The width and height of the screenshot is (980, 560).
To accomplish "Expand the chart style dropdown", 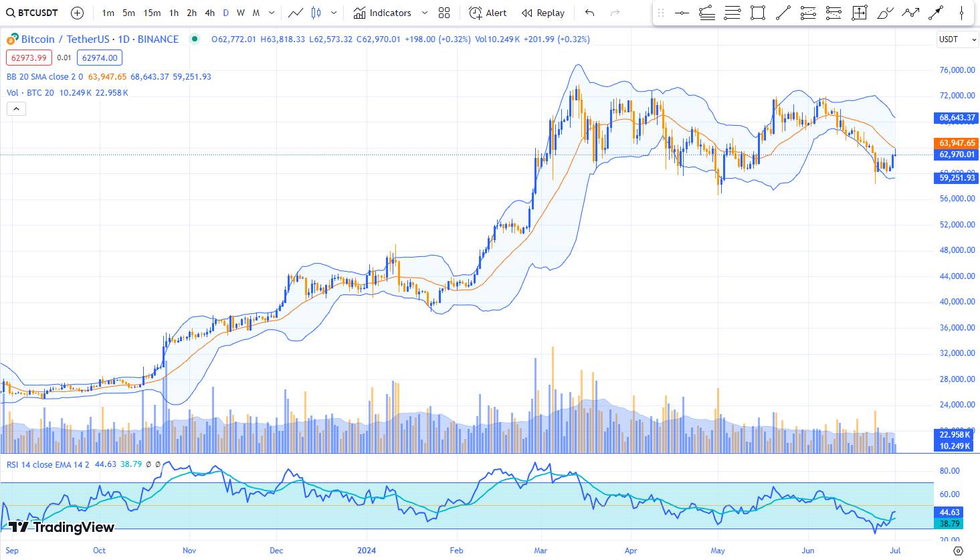I will tap(334, 13).
